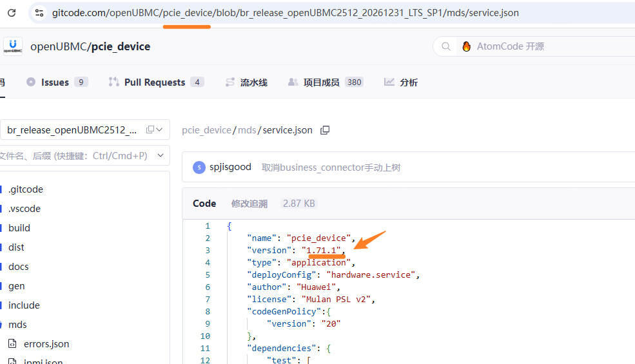This screenshot has height=364, width=635.
Task: Open the 分析 analytics tab
Action: [401, 82]
